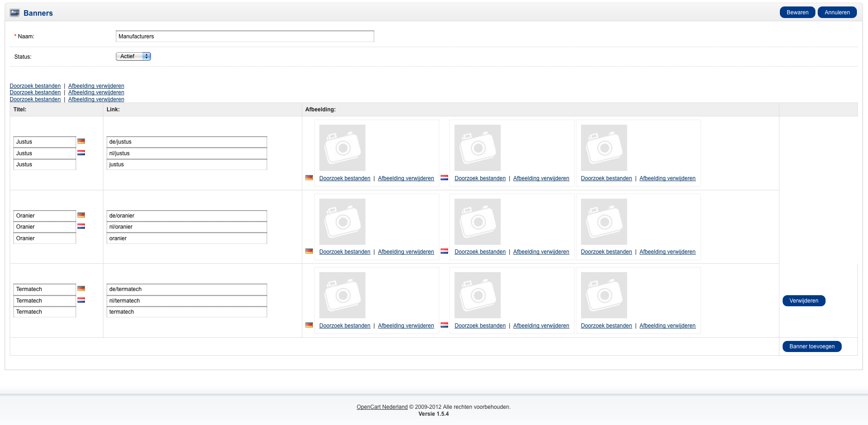The height and width of the screenshot is (425, 868).
Task: Open the Status dropdown showing Actief
Action: [133, 56]
